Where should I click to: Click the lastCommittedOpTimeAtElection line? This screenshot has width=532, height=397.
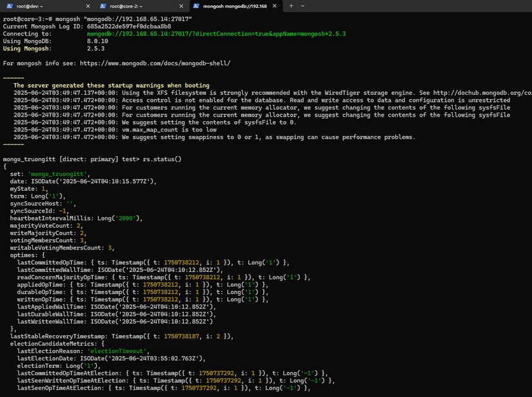[173, 374]
